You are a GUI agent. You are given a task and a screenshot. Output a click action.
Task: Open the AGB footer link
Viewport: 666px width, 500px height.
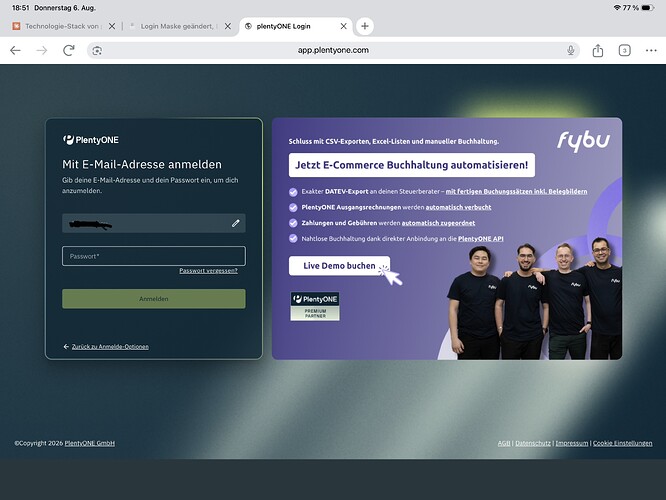click(x=504, y=443)
